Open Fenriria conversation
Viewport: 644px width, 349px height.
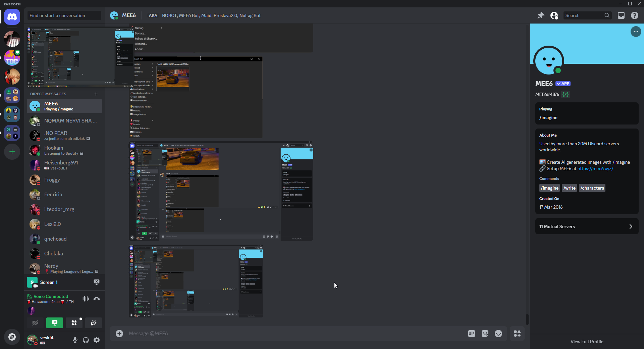point(64,195)
